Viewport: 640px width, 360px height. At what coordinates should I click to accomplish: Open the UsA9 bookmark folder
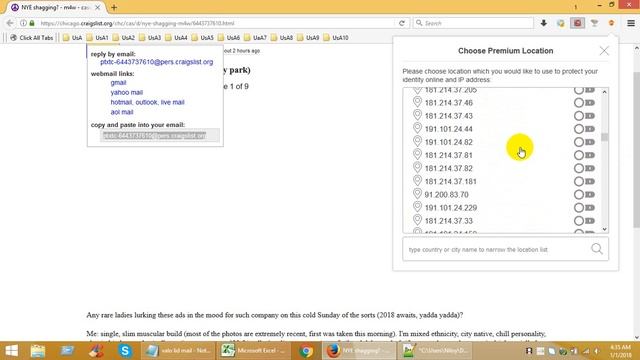click(x=309, y=38)
